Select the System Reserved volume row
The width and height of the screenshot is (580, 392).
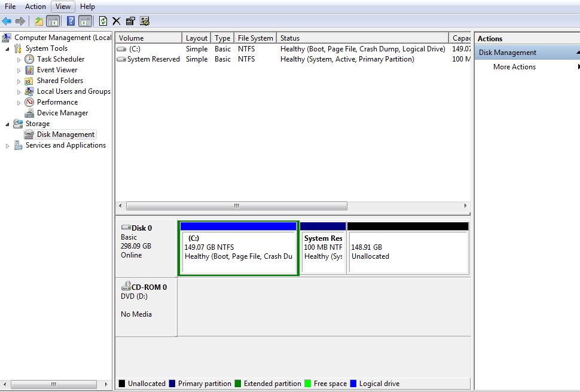[293, 59]
